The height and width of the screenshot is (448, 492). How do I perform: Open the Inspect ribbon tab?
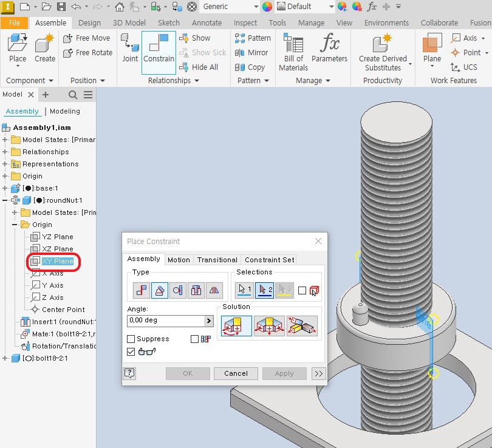[x=245, y=23]
